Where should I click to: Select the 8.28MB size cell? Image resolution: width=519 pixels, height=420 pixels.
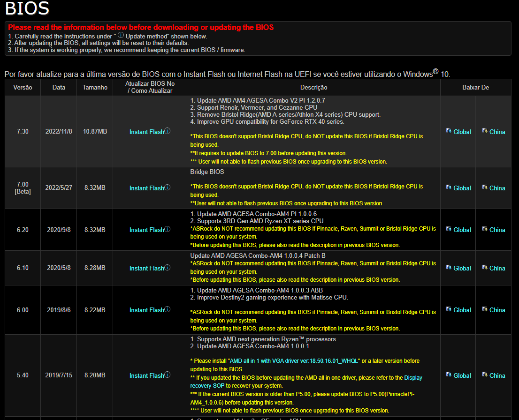95,268
